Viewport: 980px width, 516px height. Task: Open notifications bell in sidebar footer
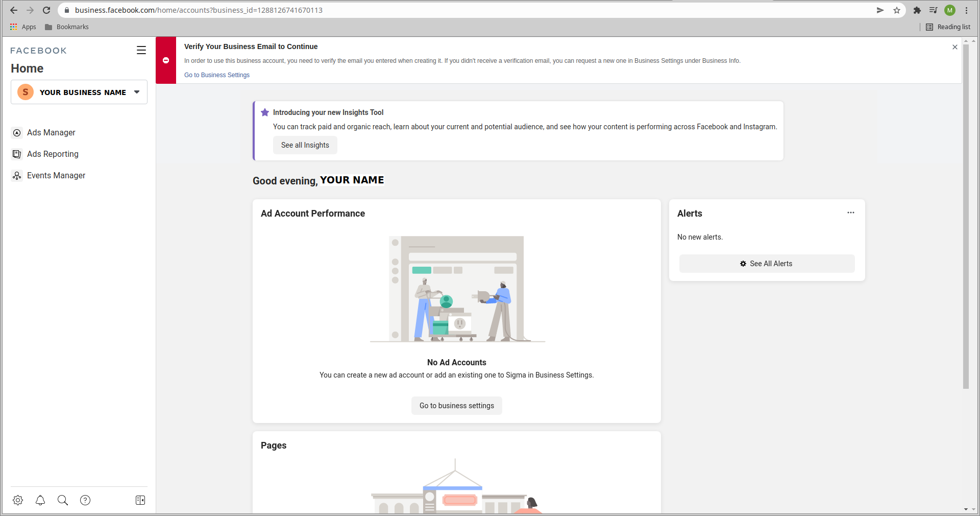coord(40,500)
